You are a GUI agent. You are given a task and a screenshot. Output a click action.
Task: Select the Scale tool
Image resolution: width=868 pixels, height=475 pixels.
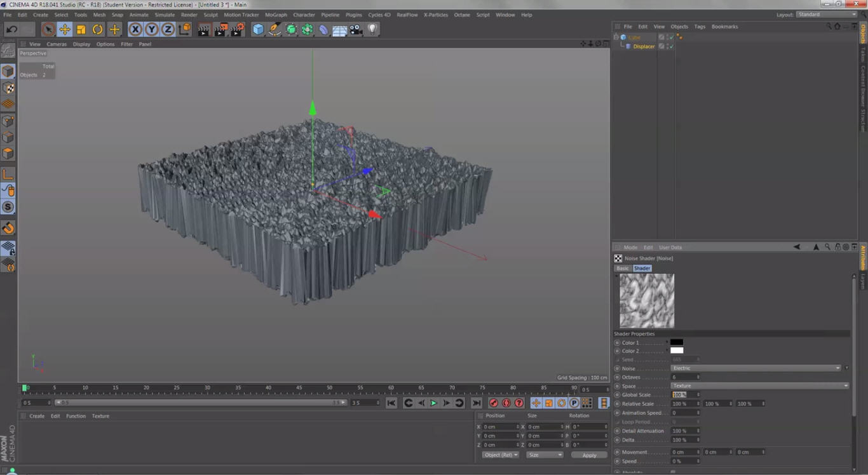coord(81,29)
